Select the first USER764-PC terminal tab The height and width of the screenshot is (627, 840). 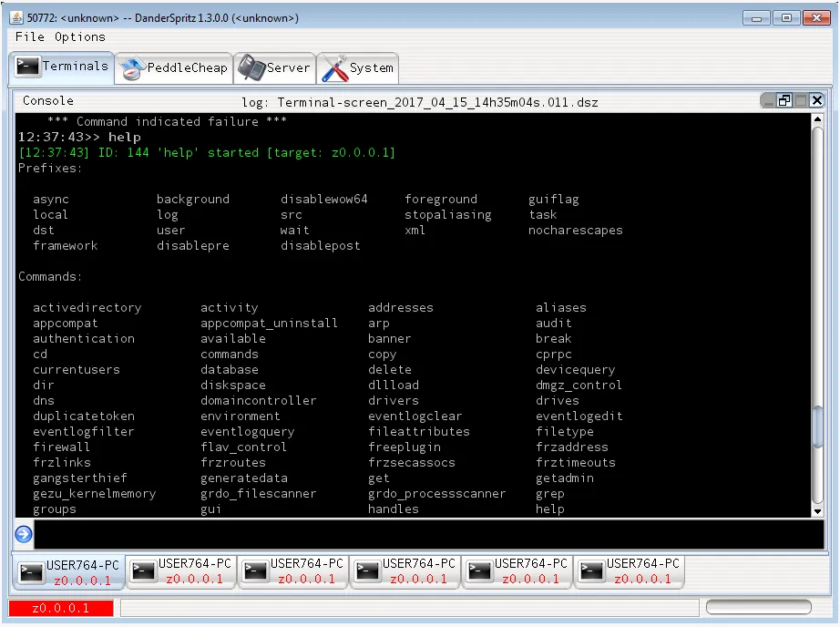tap(68, 572)
